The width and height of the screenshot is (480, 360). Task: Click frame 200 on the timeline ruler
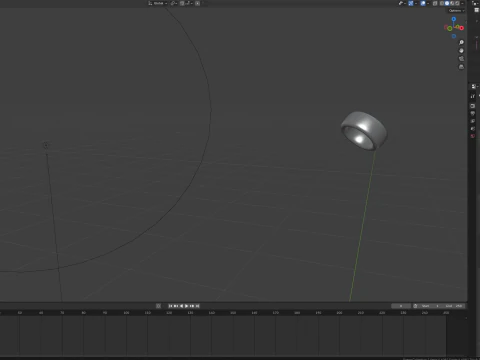(x=339, y=313)
